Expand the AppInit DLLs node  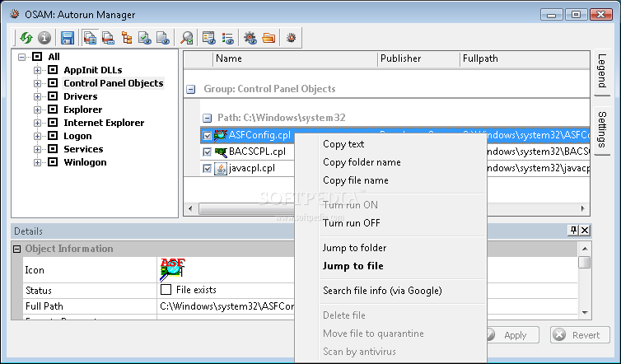37,71
